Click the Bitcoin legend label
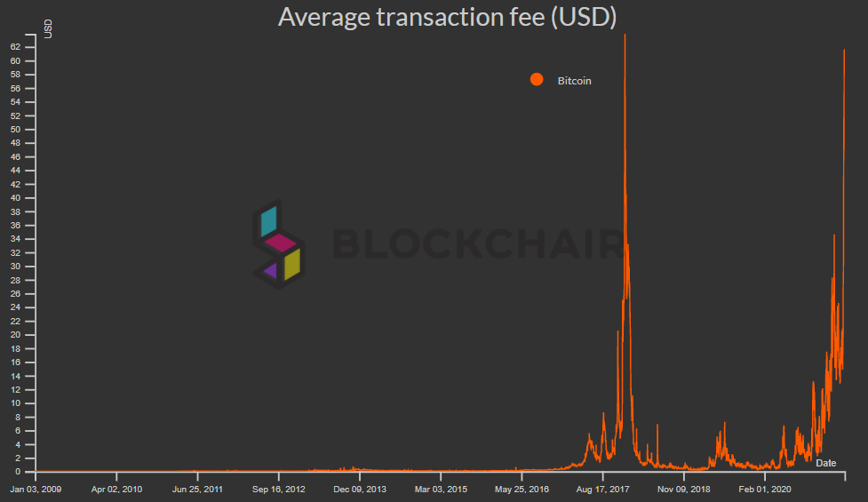The image size is (868, 502). pyautogui.click(x=574, y=81)
